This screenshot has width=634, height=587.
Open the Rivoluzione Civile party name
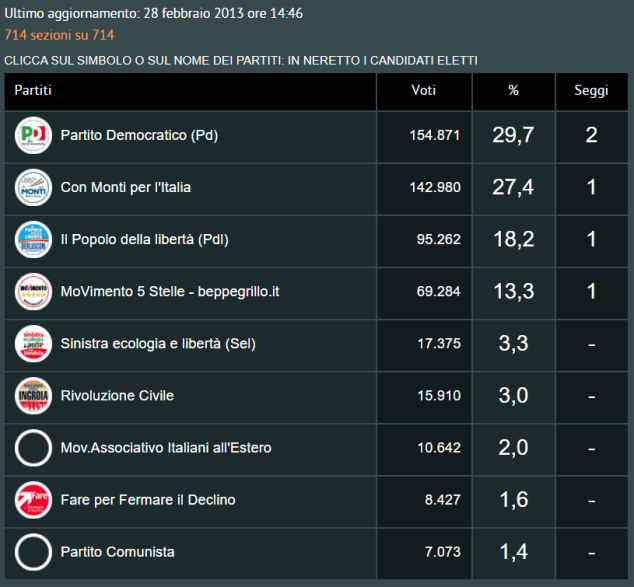point(117,395)
